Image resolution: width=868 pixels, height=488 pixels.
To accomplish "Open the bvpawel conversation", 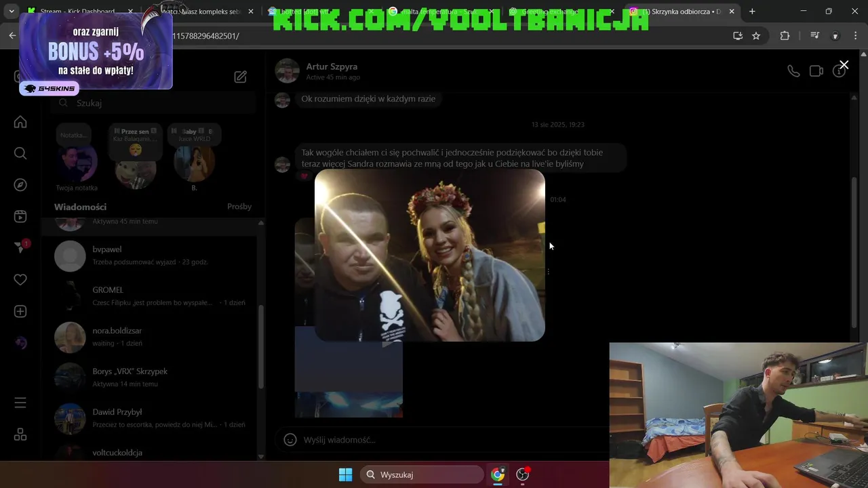I will click(149, 256).
